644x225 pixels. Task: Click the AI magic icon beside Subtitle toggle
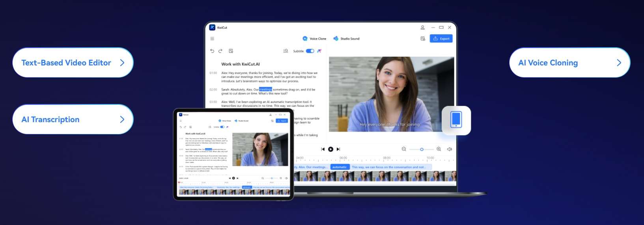tap(319, 51)
